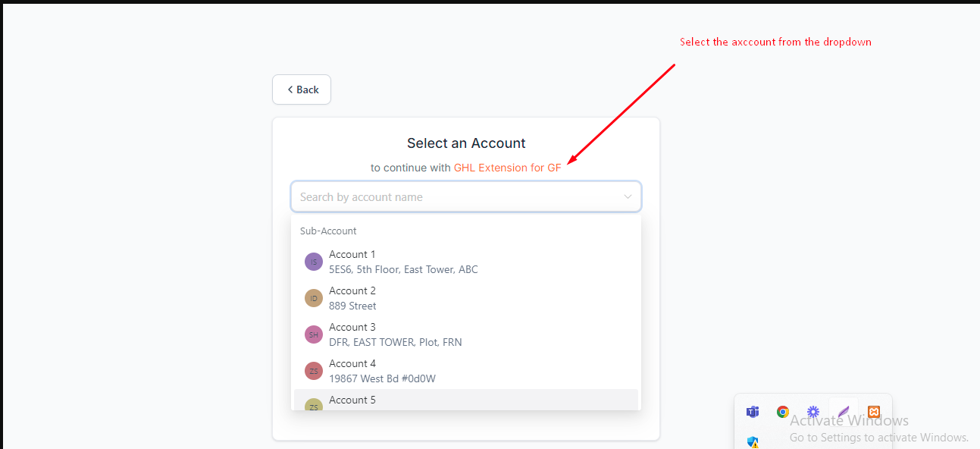
Task: Click the pink SH avatar for Account 3
Action: coord(314,334)
